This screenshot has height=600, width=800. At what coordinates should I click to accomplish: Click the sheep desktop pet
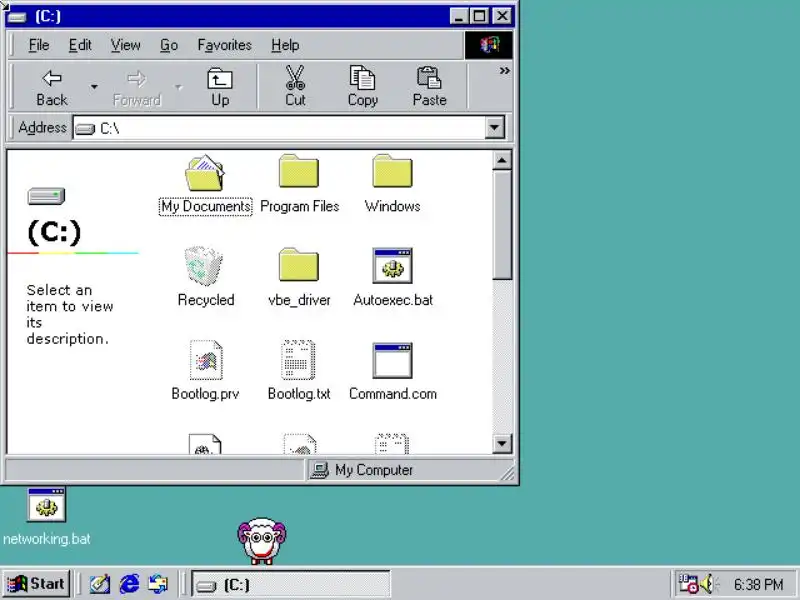coord(262,541)
